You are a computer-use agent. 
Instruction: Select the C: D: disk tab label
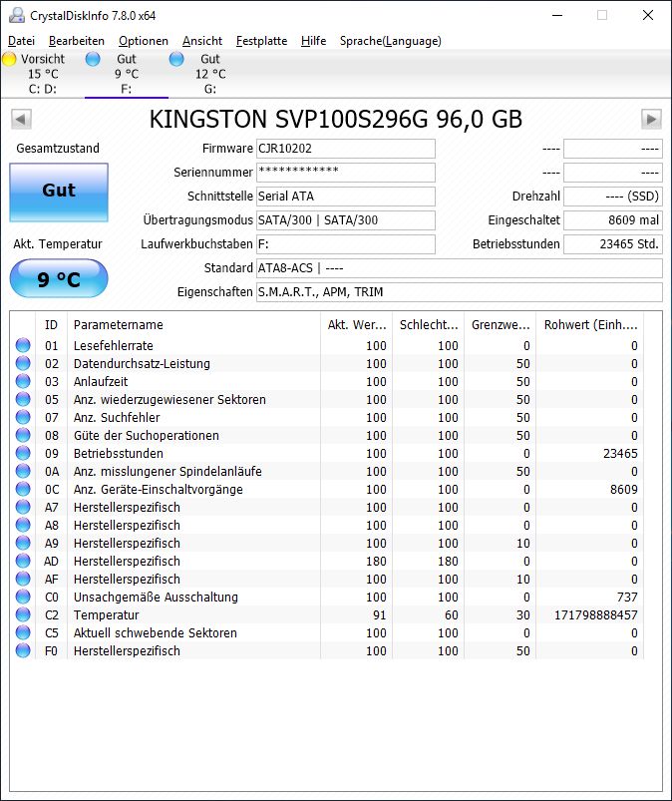(43, 89)
